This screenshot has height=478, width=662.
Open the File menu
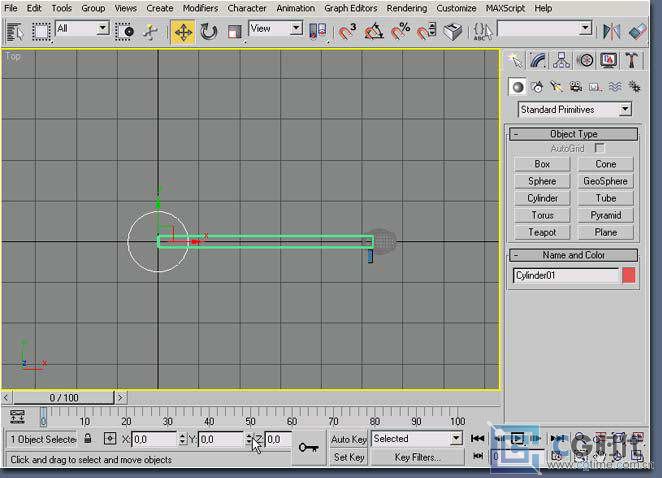[x=11, y=8]
